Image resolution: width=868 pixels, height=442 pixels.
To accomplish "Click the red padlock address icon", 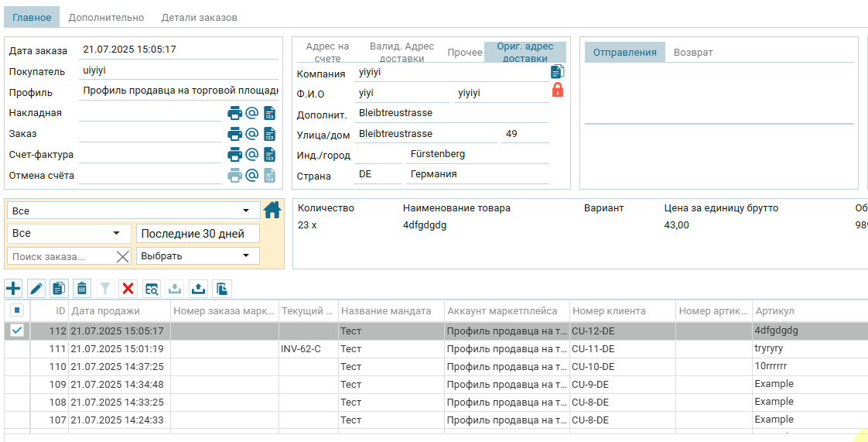I will tap(557, 90).
